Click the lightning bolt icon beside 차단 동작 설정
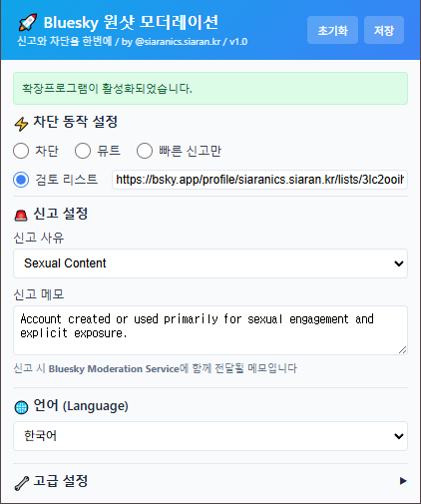The height and width of the screenshot is (504, 421). pyautogui.click(x=21, y=124)
